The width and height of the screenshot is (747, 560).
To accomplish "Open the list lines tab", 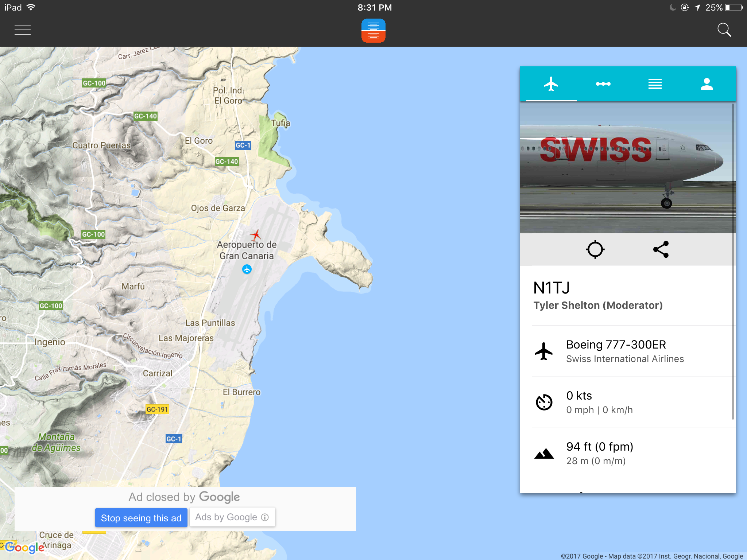I will (655, 84).
